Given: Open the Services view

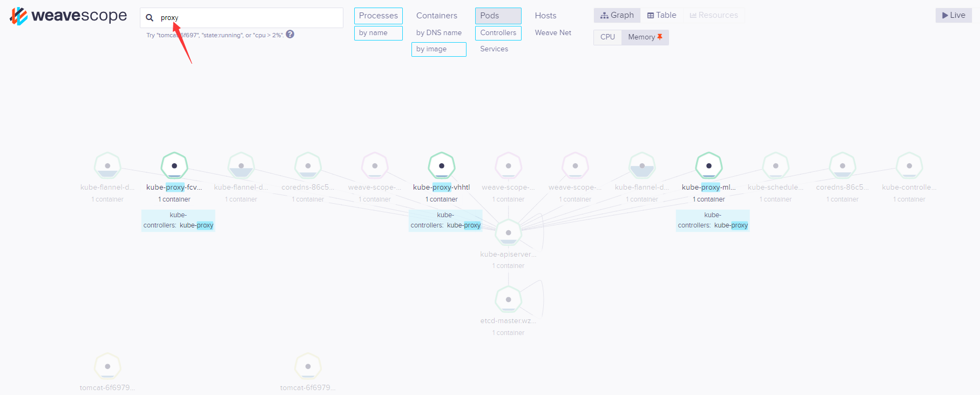Looking at the screenshot, I should tap(494, 49).
